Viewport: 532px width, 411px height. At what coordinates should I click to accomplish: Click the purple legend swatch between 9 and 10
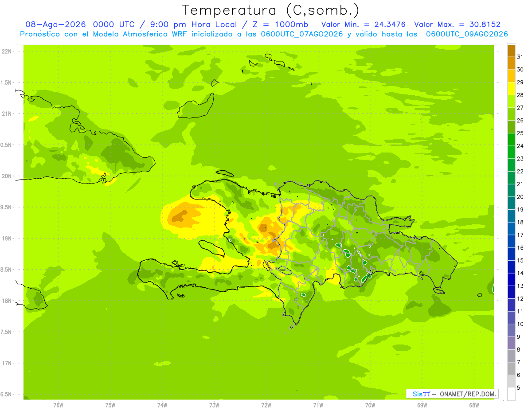(511, 330)
